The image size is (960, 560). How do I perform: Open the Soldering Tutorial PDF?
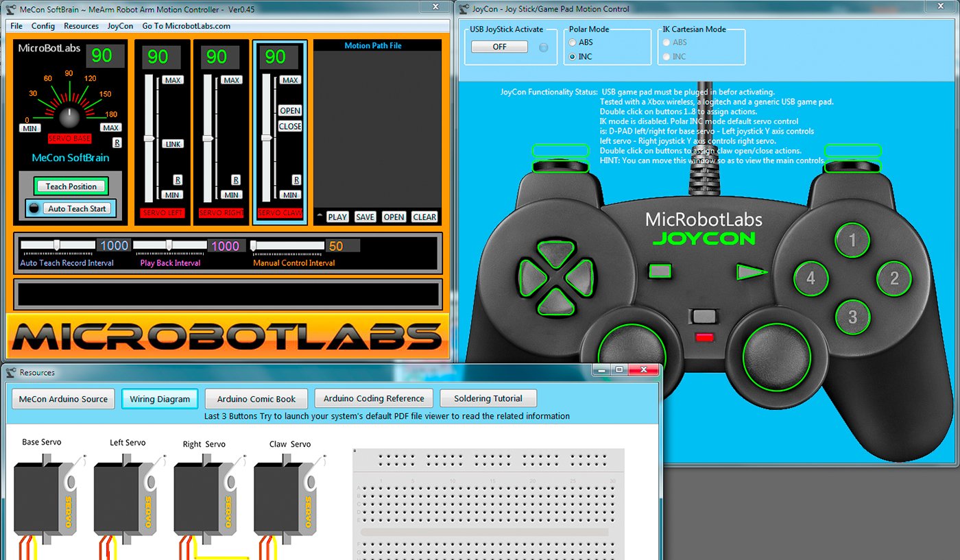click(488, 398)
